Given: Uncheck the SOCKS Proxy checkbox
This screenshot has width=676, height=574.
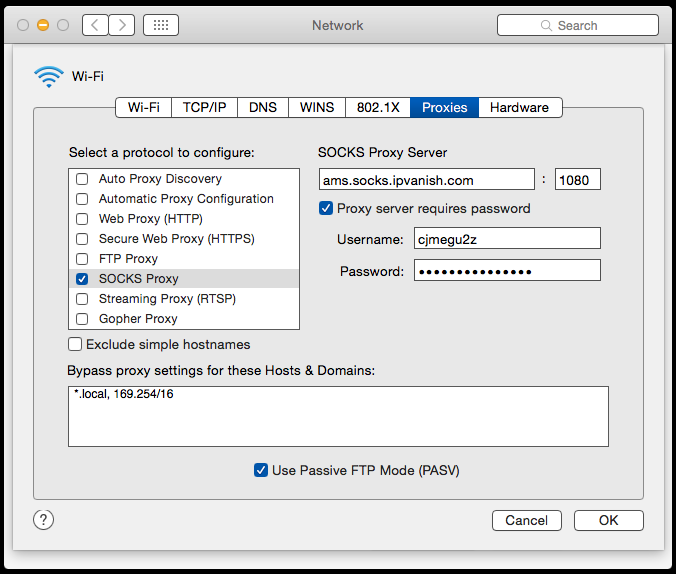Looking at the screenshot, I should (82, 279).
